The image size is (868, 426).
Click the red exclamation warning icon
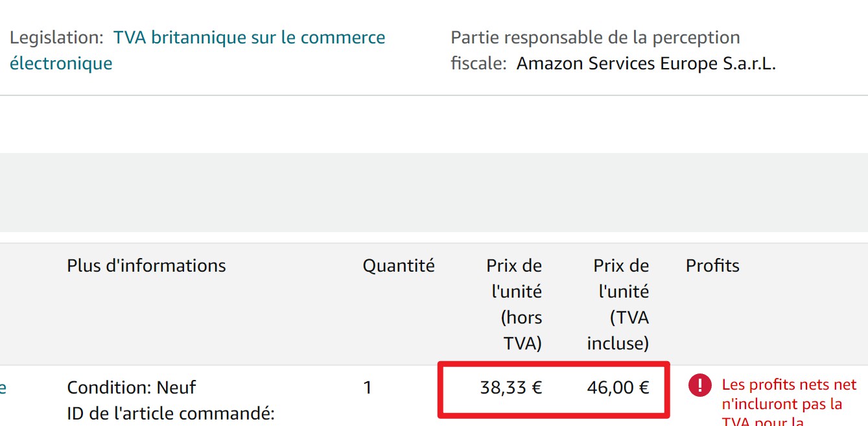[699, 386]
